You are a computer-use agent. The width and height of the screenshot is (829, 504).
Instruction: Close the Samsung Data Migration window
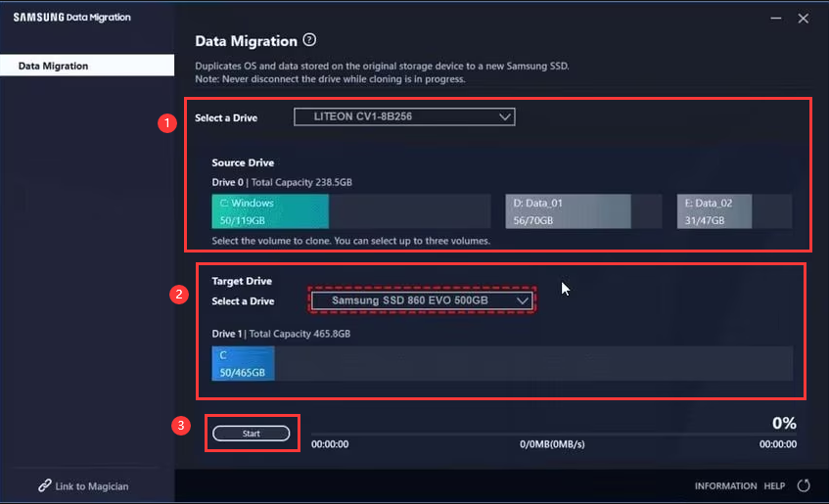pyautogui.click(x=804, y=19)
